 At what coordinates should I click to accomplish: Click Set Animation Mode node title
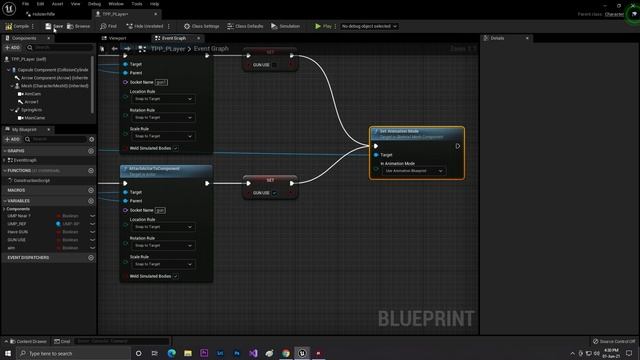399,131
